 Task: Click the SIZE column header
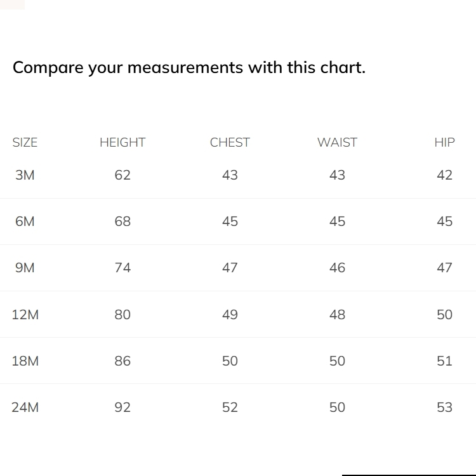point(25,143)
